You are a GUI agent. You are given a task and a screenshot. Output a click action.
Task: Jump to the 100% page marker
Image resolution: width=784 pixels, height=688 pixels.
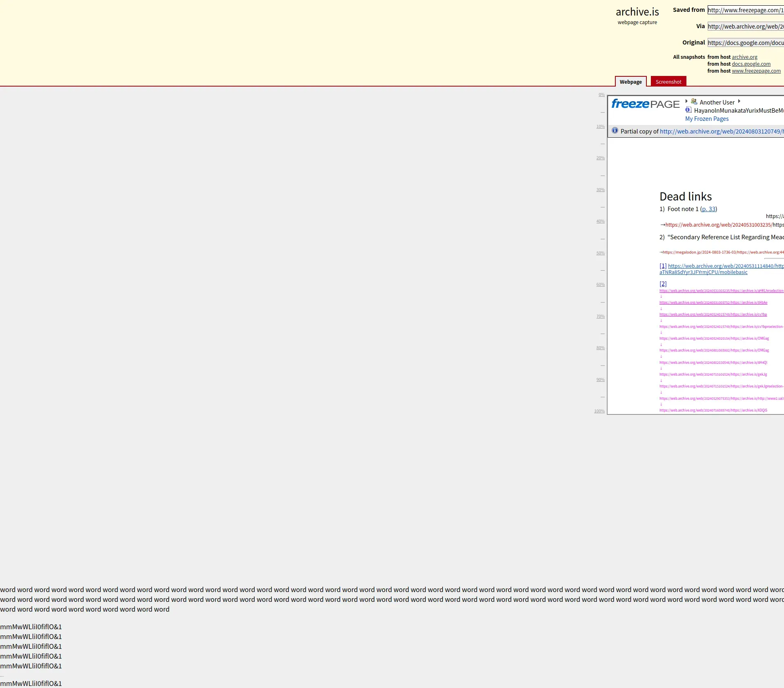tap(599, 411)
